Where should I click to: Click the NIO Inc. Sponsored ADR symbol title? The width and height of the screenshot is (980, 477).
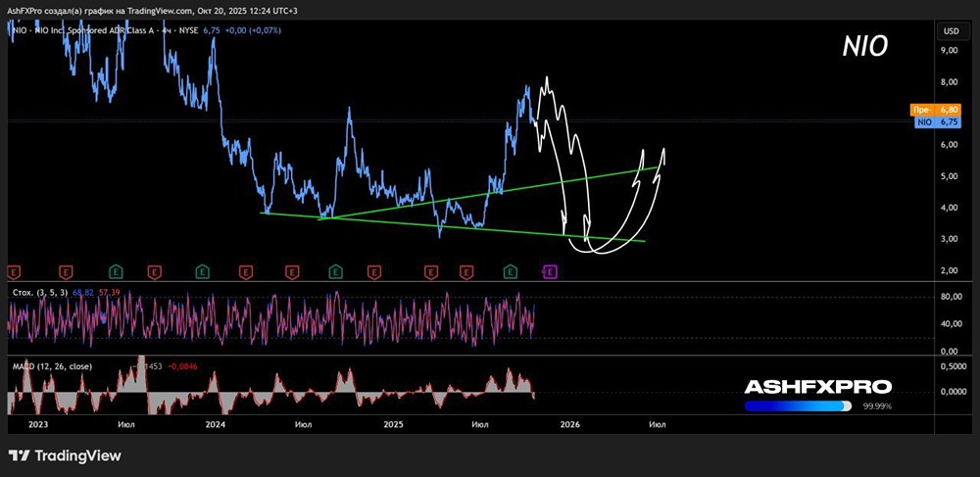[104, 30]
